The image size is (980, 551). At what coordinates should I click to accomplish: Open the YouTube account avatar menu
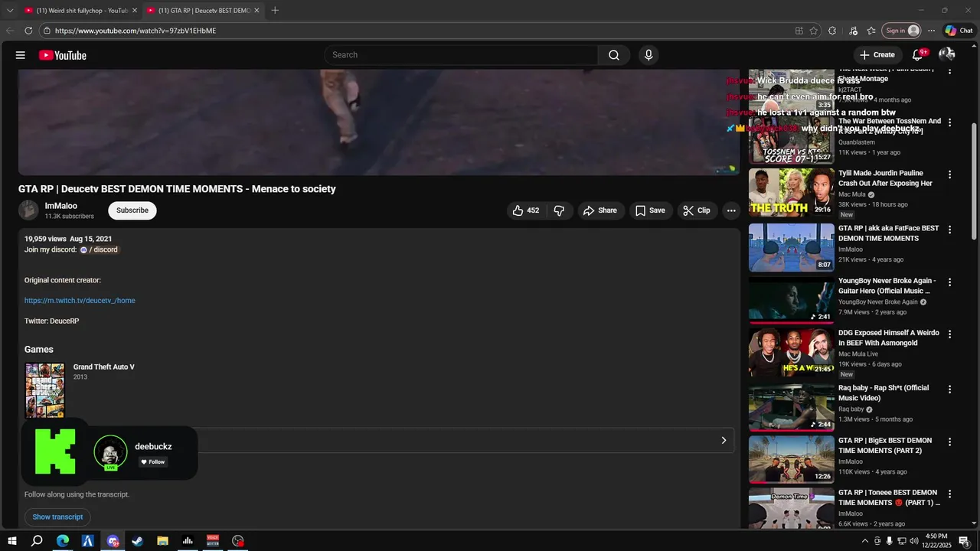947,55
